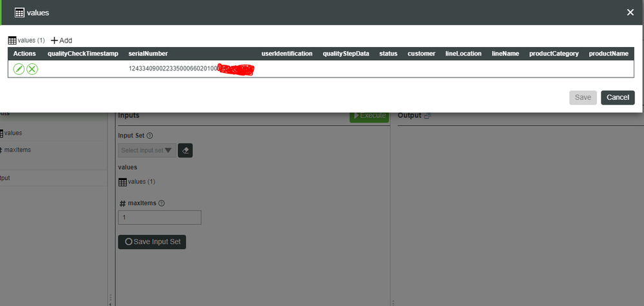The image size is (644, 306).
Task: Delete the row with the X icon
Action: tap(32, 69)
